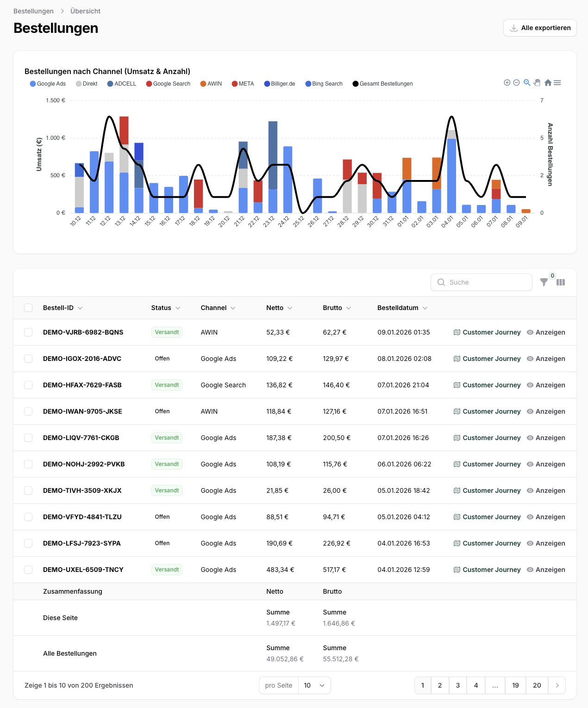Check the select-all header checkbox
This screenshot has height=708, width=588.
pyautogui.click(x=28, y=308)
